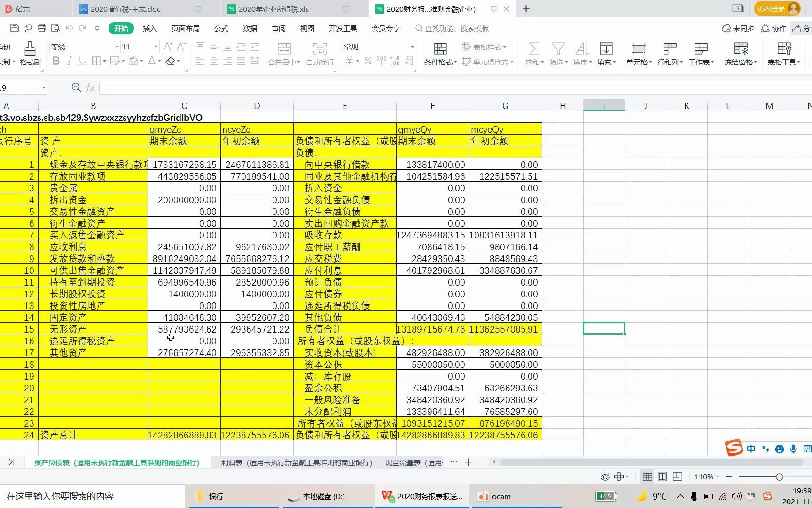812x508 pixels.
Task: Click the 访客登录 login button
Action: coord(777,8)
